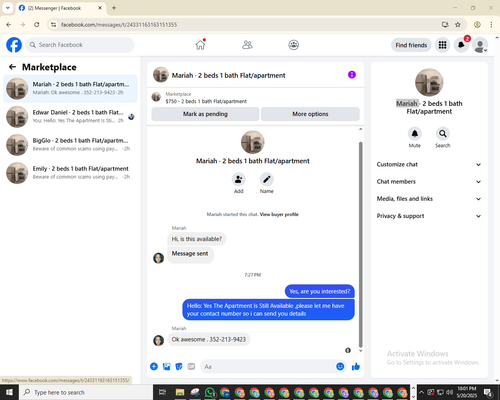Click the chat vertical scrollbar

(x=360, y=245)
